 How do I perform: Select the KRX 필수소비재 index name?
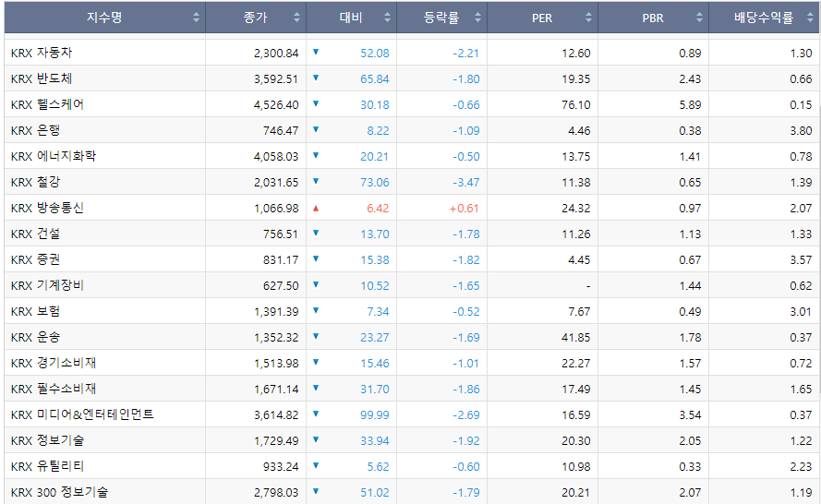coord(54,389)
